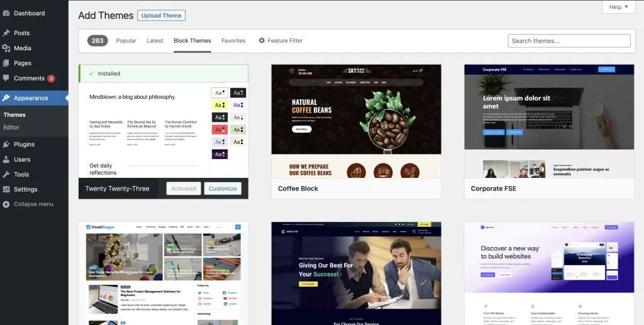Click the Media library icon
The height and width of the screenshot is (325, 644).
(x=6, y=48)
